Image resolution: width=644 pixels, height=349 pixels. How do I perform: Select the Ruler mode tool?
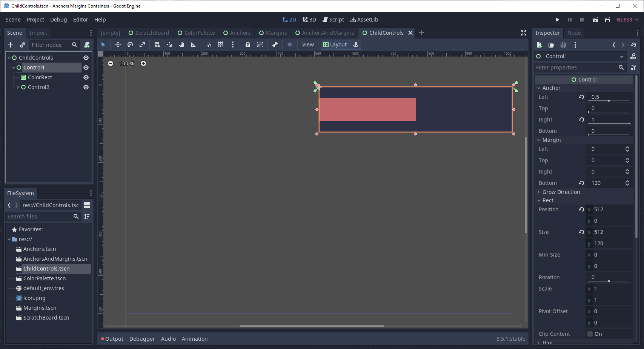point(194,45)
